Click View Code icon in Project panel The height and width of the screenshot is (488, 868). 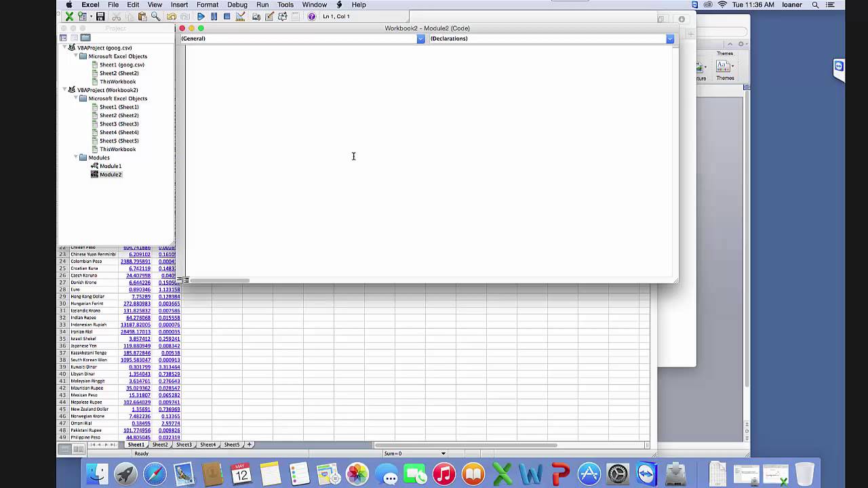click(63, 38)
